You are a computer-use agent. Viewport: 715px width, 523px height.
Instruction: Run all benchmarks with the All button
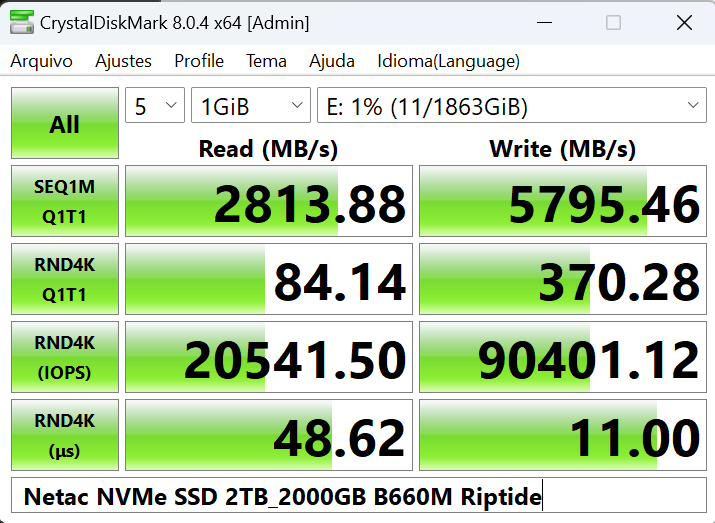click(x=65, y=123)
